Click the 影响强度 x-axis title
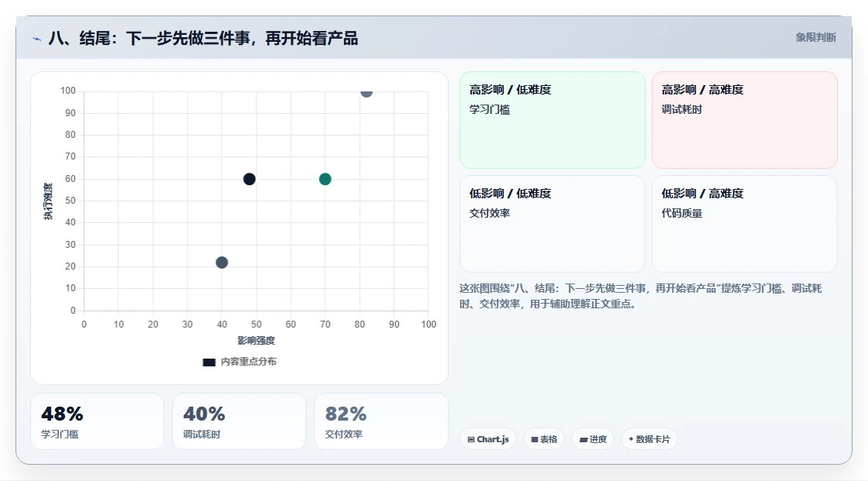 coord(257,340)
